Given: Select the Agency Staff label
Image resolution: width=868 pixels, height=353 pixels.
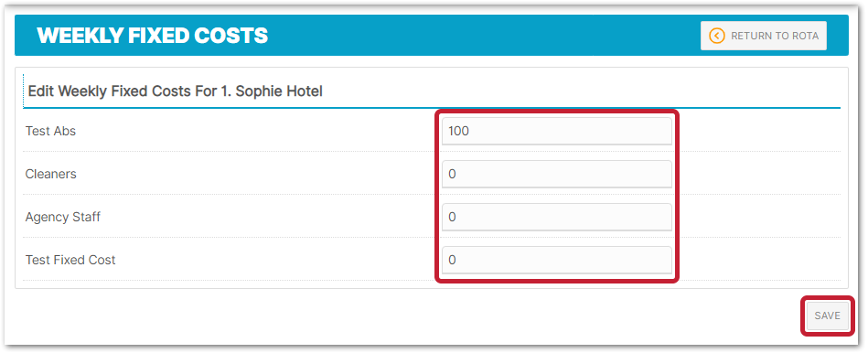Looking at the screenshot, I should pyautogui.click(x=63, y=217).
